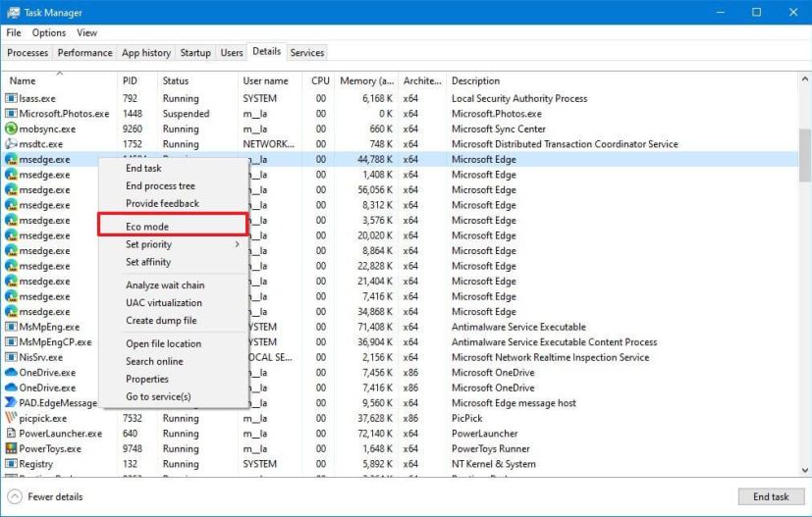Screen dimensions: 812x517
Task: Click the PAD.EdgeMessage process icon
Action: 11,402
